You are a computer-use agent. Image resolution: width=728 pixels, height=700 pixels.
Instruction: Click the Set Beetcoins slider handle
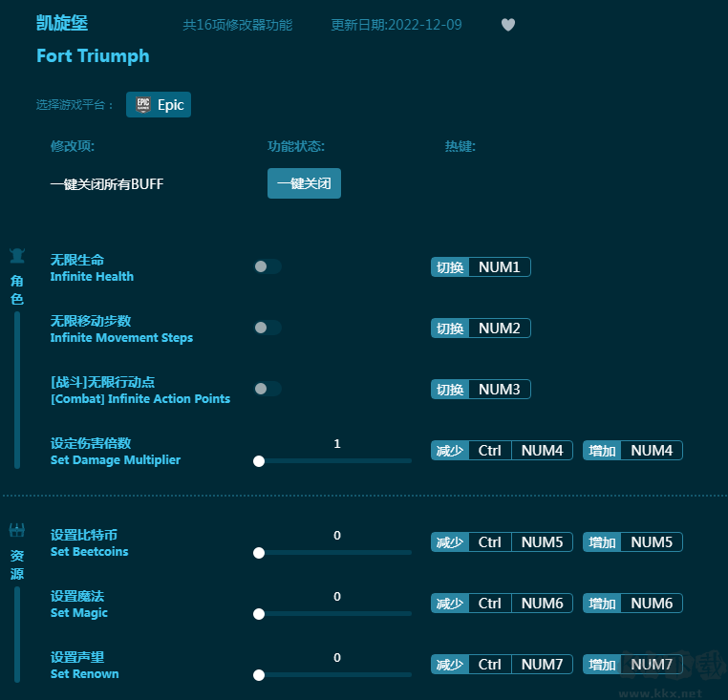pyautogui.click(x=259, y=553)
